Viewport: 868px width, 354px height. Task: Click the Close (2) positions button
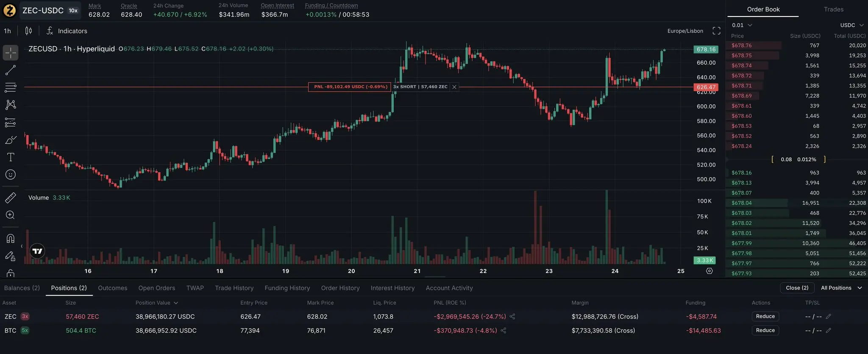pyautogui.click(x=797, y=288)
